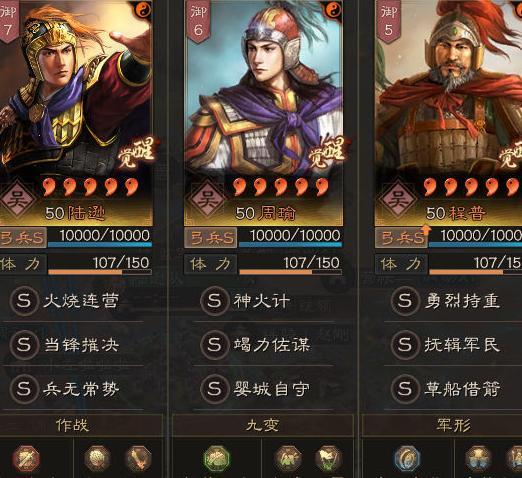Click the S-rank circle beside 神火计
This screenshot has width=522, height=478.
click(x=214, y=301)
